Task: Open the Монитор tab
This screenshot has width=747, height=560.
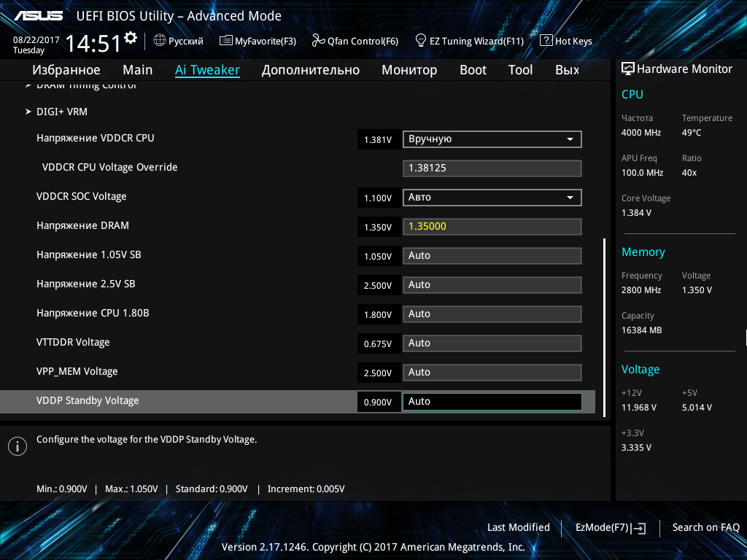Action: point(409,70)
